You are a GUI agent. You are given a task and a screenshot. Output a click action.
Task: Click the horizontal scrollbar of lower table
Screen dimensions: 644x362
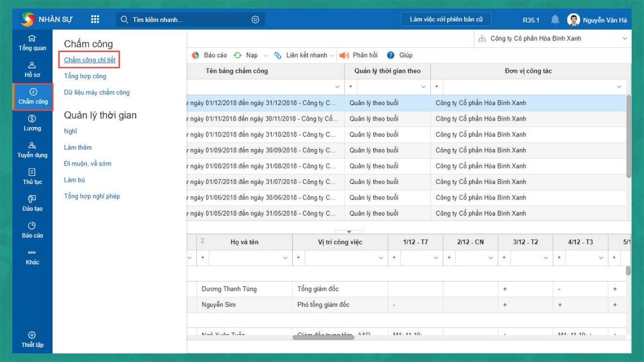click(x=323, y=337)
